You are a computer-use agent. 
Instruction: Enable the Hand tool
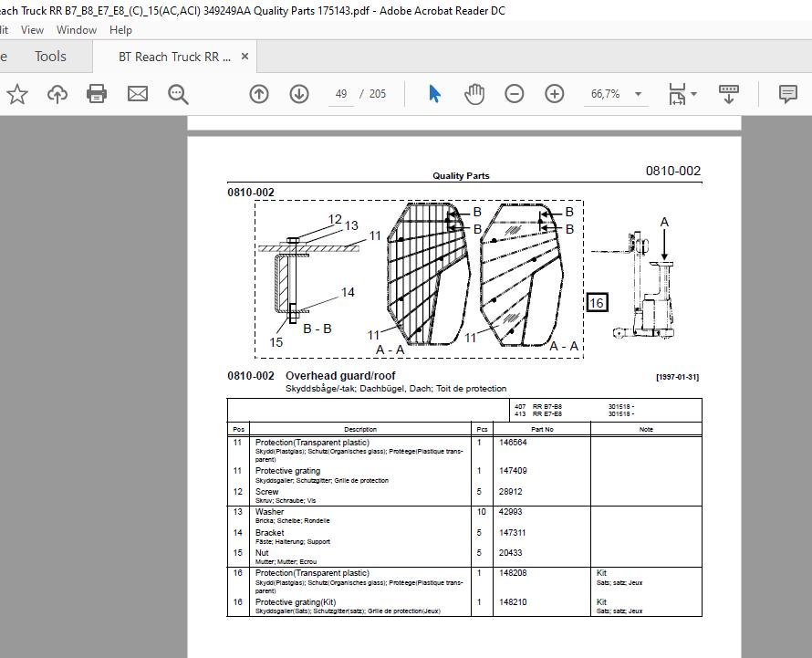point(474,93)
